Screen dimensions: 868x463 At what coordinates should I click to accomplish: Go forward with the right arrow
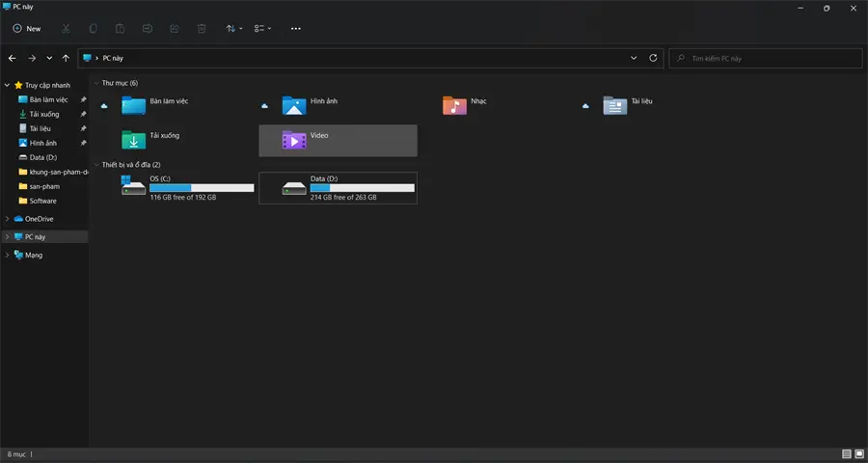tap(32, 58)
